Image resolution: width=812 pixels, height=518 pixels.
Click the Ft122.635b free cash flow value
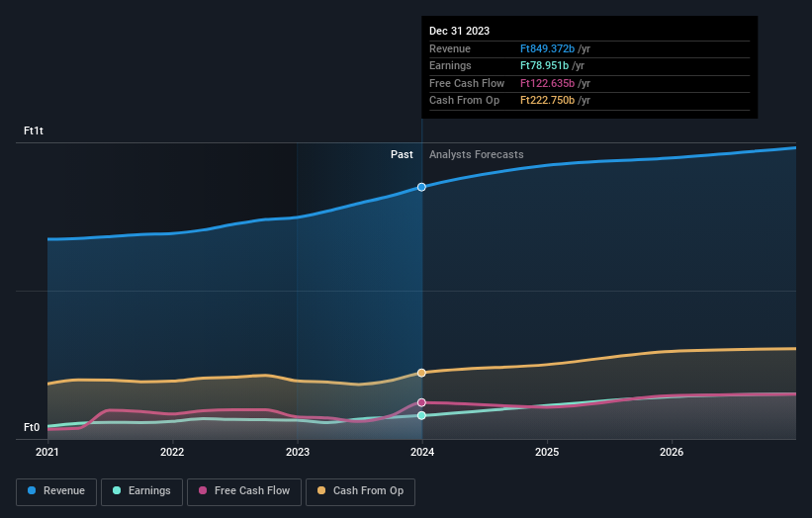pyautogui.click(x=547, y=83)
